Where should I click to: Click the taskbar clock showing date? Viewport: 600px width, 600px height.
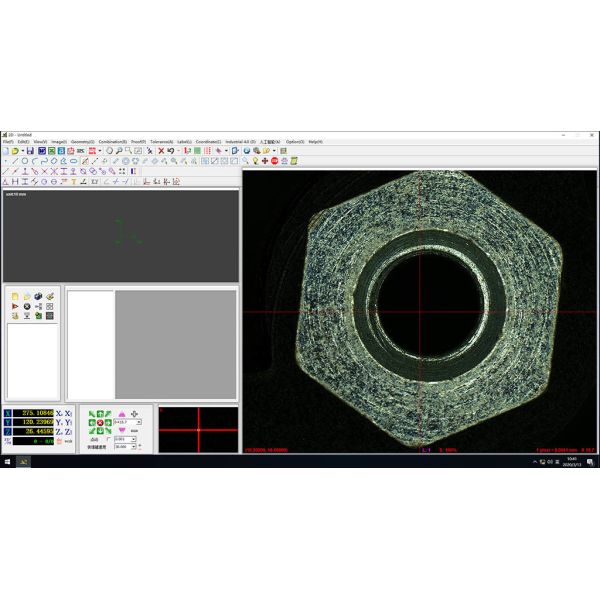(572, 462)
